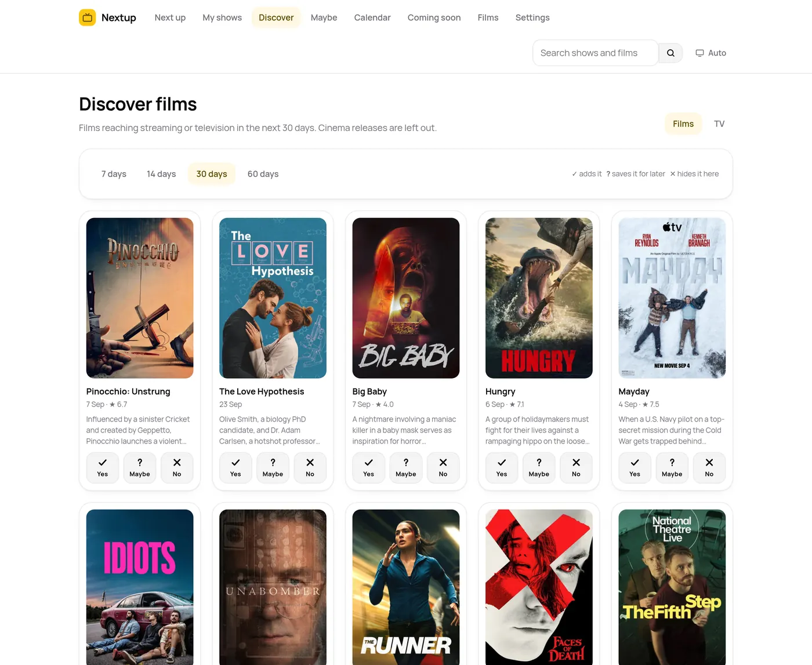The width and height of the screenshot is (812, 665).
Task: Open Settings from the top navigation
Action: coord(532,17)
